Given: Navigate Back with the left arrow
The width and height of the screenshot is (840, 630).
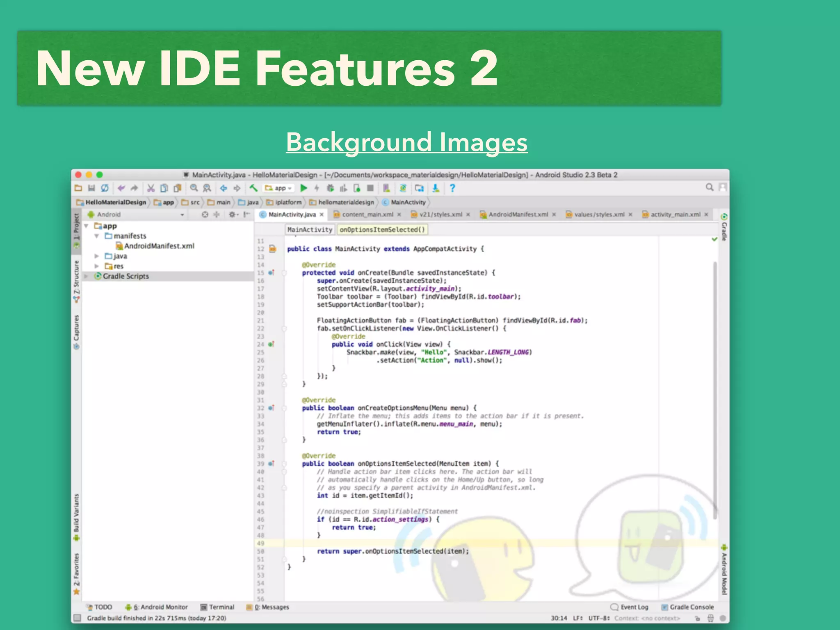Looking at the screenshot, I should coord(224,188).
